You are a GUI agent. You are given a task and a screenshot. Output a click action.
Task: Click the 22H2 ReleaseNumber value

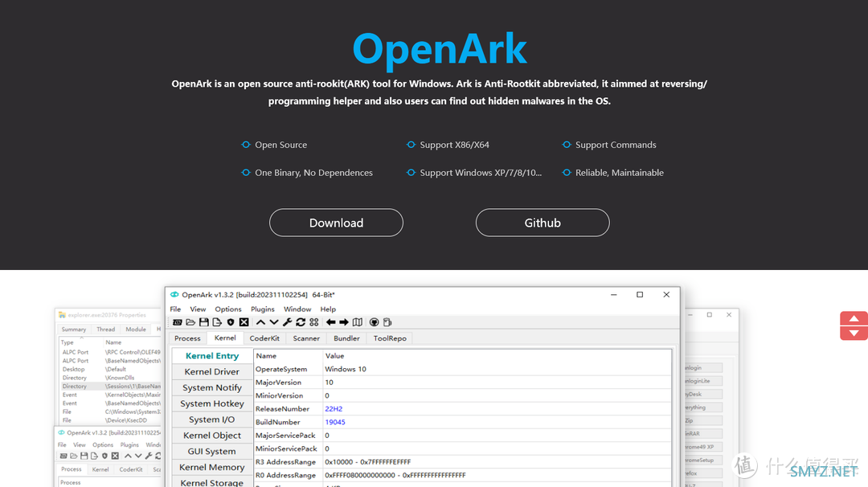click(334, 409)
